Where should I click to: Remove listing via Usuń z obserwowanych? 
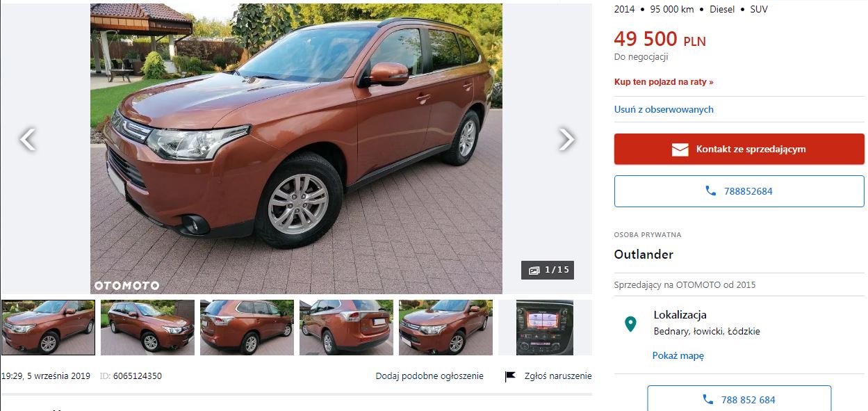pyautogui.click(x=664, y=109)
